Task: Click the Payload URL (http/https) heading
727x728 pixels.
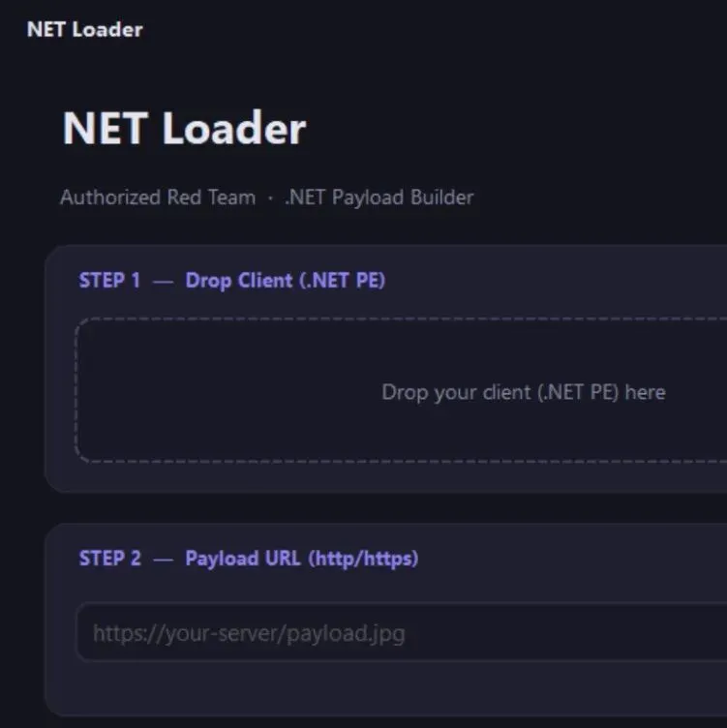Action: pos(302,559)
